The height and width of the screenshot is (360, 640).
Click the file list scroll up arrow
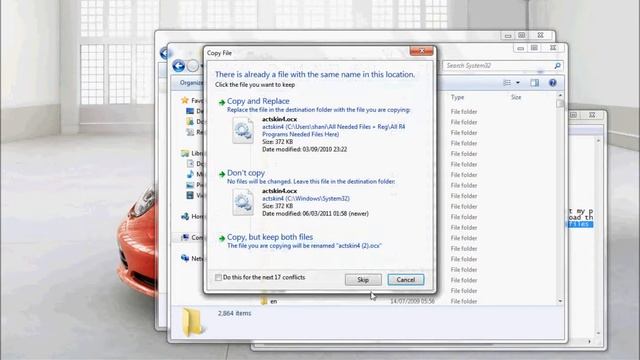[560, 95]
